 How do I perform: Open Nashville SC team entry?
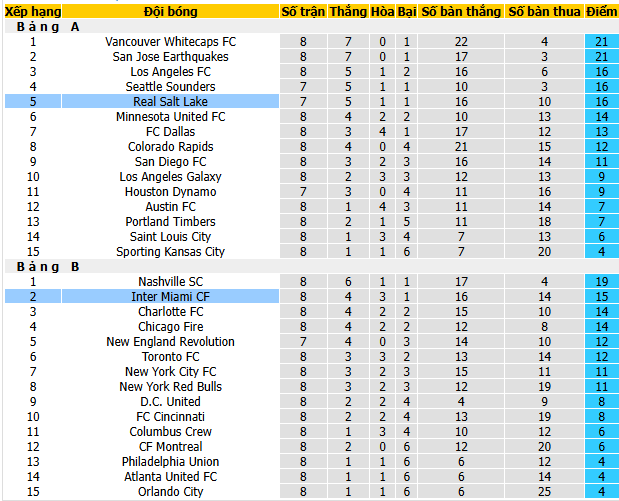pyautogui.click(x=170, y=282)
